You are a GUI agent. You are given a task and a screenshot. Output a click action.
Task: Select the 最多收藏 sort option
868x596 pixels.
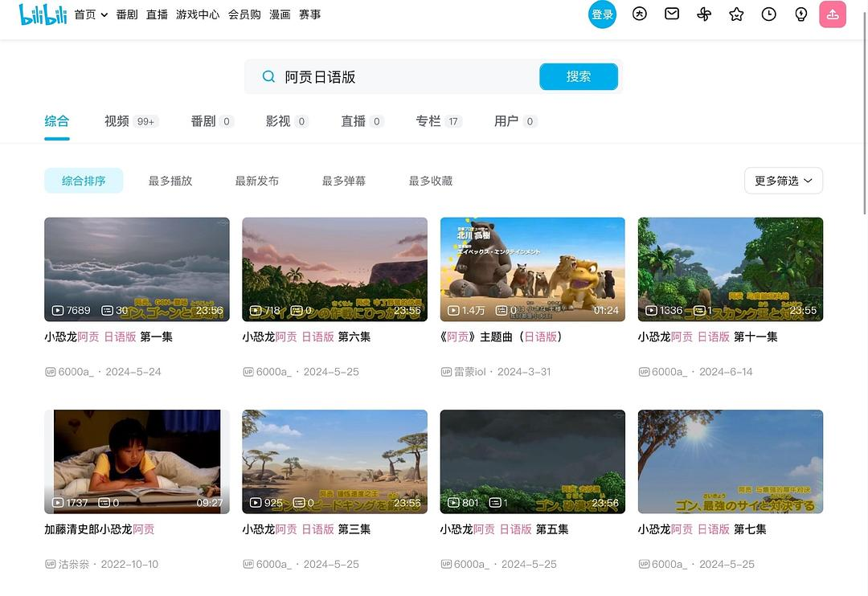click(x=431, y=181)
